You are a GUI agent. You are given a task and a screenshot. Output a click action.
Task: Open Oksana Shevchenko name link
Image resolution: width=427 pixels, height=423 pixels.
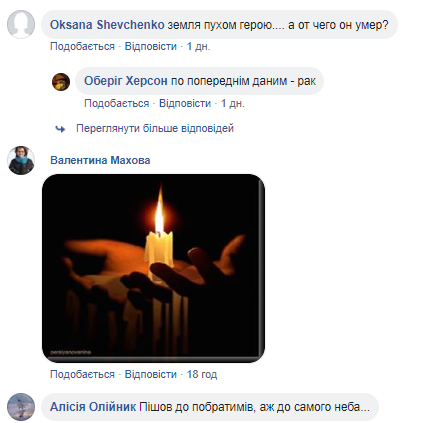pos(107,25)
